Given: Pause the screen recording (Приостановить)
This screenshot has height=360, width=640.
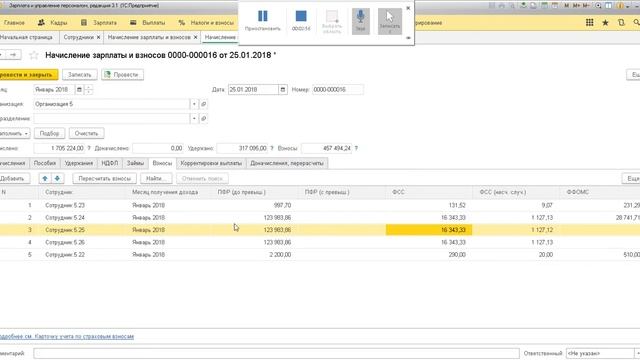Looking at the screenshot, I should click(x=262, y=20).
